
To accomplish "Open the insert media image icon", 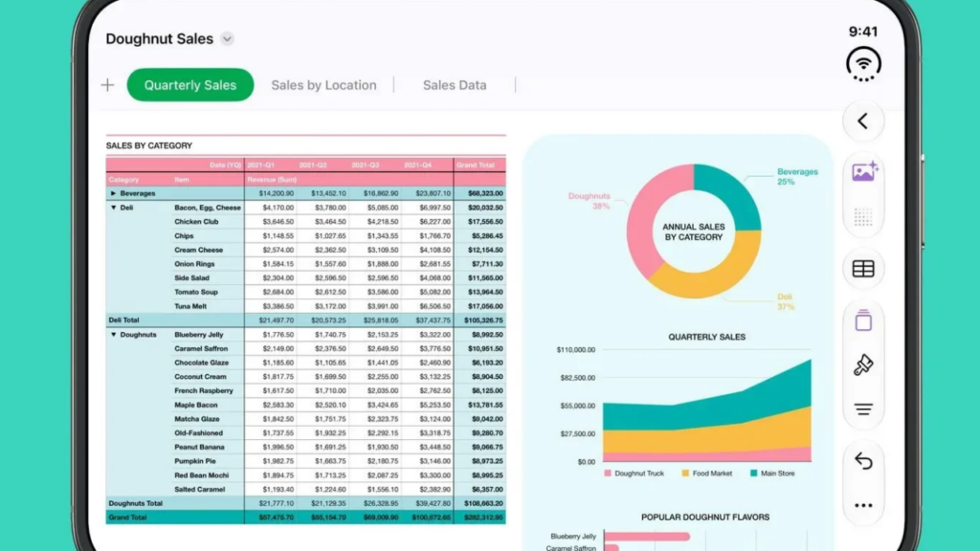I will point(864,171).
